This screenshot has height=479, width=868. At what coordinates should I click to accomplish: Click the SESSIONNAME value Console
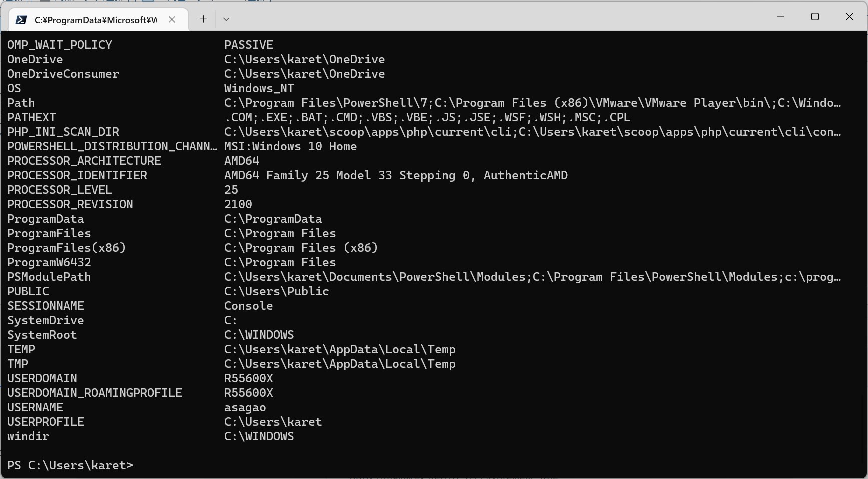click(249, 306)
